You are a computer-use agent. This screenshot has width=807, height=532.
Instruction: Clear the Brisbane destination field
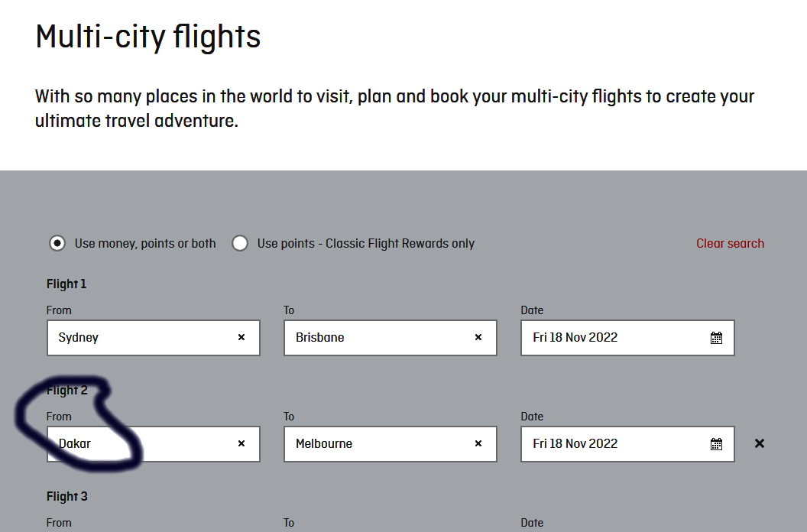click(478, 337)
